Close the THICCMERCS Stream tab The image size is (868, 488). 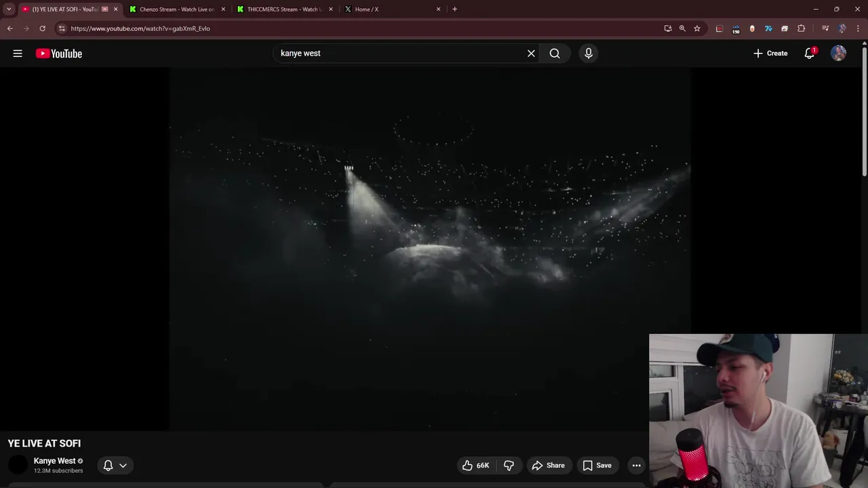(x=331, y=9)
